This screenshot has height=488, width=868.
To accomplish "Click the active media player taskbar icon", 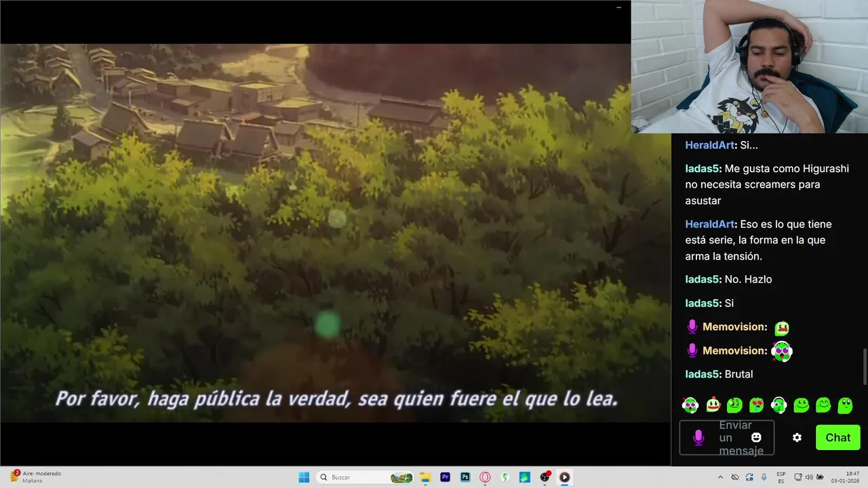I will [564, 477].
